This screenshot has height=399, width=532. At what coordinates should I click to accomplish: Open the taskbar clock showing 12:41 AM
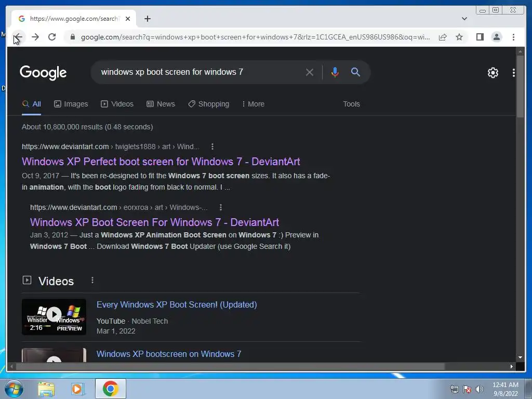click(x=505, y=389)
